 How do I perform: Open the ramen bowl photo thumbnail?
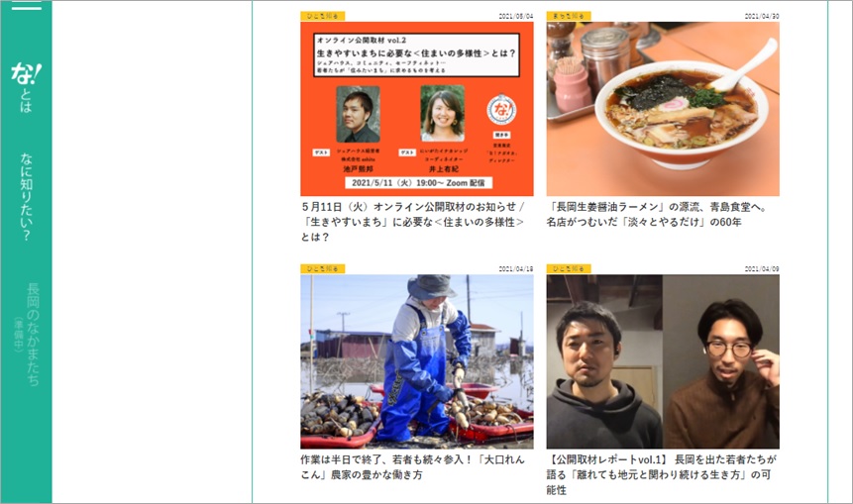click(663, 109)
